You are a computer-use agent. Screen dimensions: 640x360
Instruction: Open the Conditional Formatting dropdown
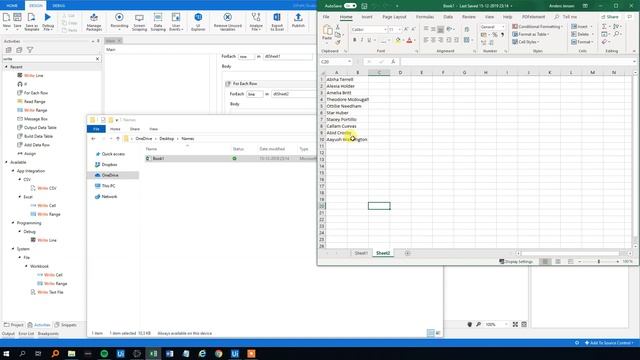pos(538,27)
